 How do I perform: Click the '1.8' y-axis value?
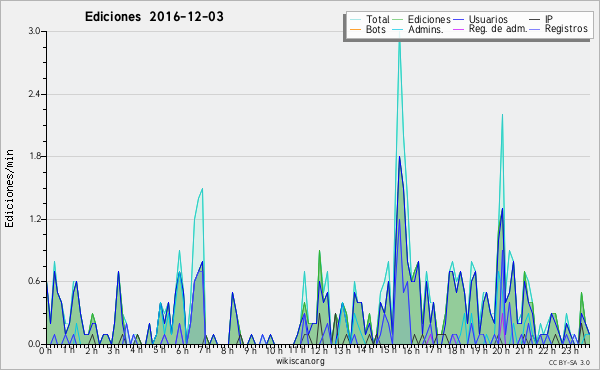click(x=34, y=156)
